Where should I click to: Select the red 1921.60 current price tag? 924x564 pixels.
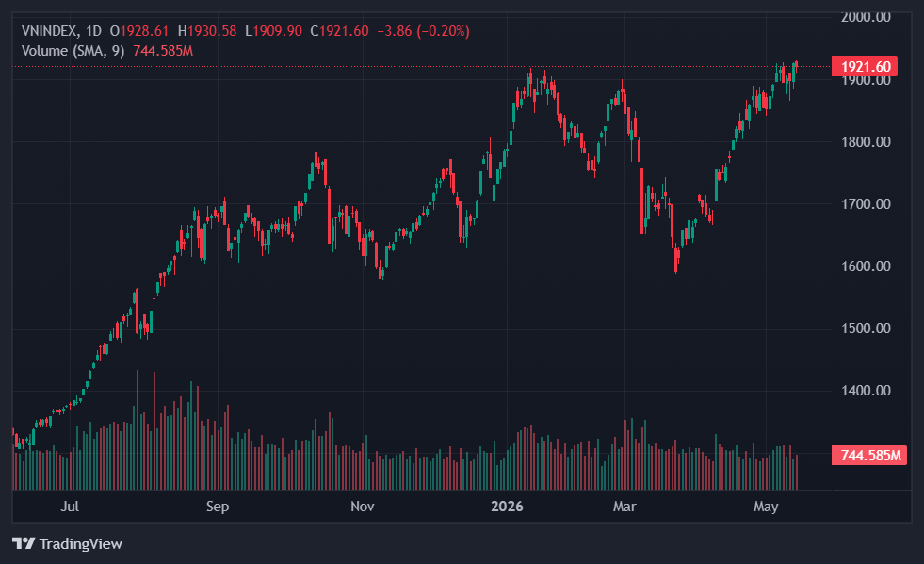point(865,67)
